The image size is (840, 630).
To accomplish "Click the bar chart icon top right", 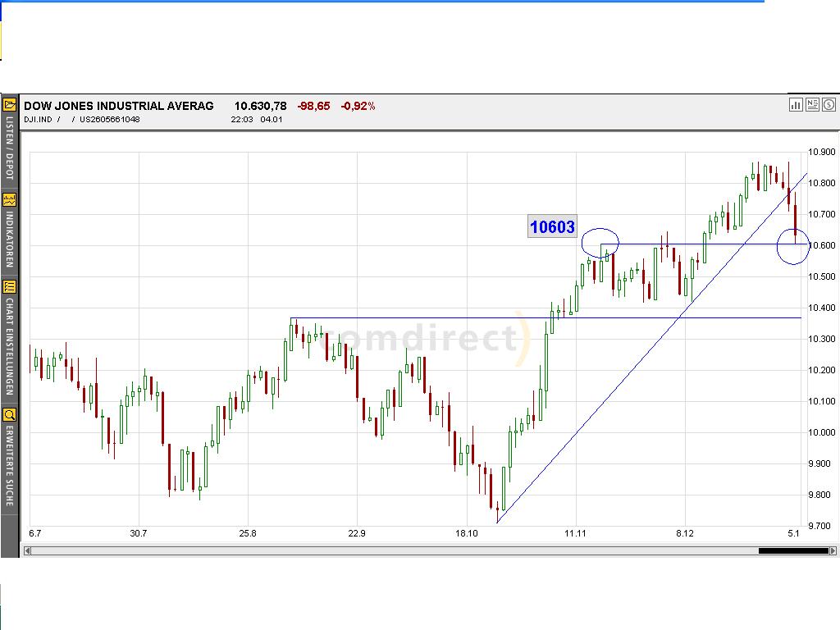I will 796,105.
